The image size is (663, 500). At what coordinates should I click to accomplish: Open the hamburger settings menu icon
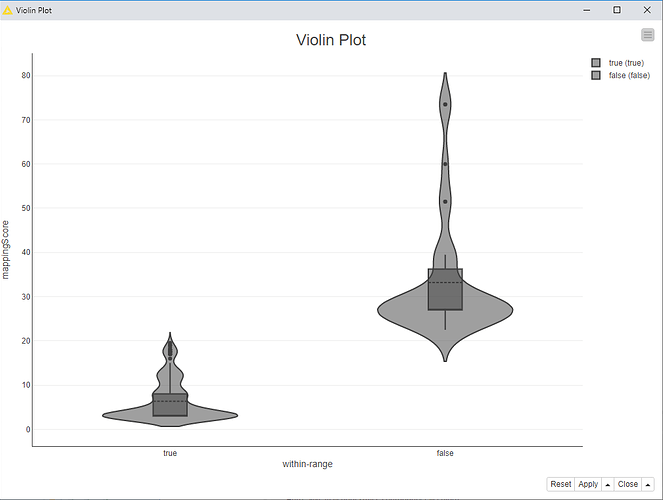[647, 35]
